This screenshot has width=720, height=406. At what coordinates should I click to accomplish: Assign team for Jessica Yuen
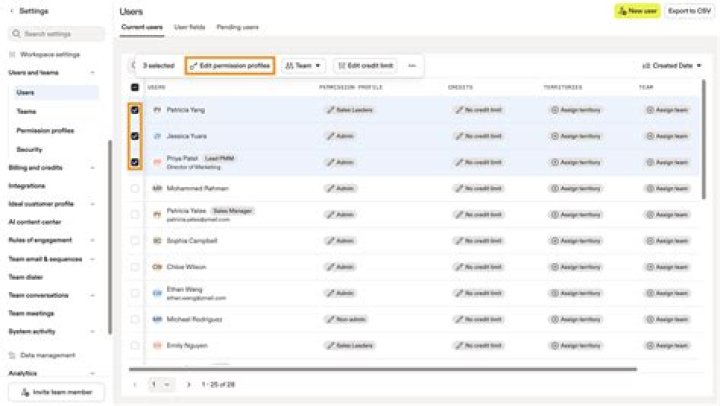click(x=667, y=136)
